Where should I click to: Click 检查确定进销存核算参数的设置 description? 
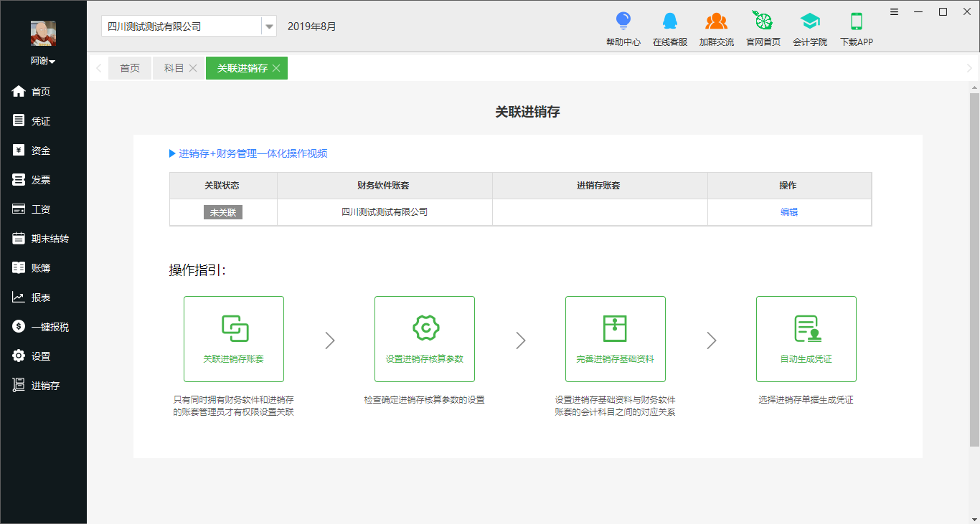coord(425,400)
